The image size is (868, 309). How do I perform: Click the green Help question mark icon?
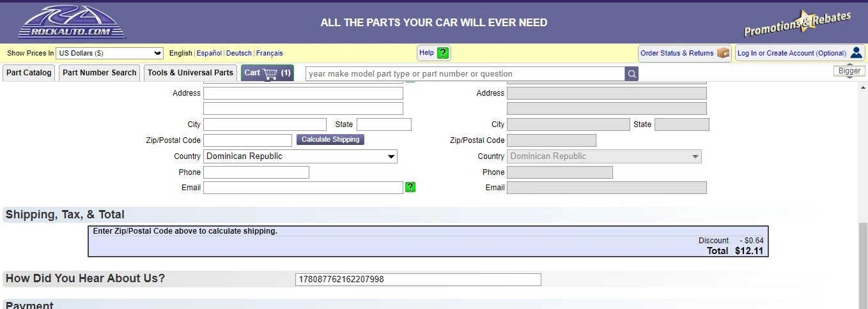tap(443, 53)
